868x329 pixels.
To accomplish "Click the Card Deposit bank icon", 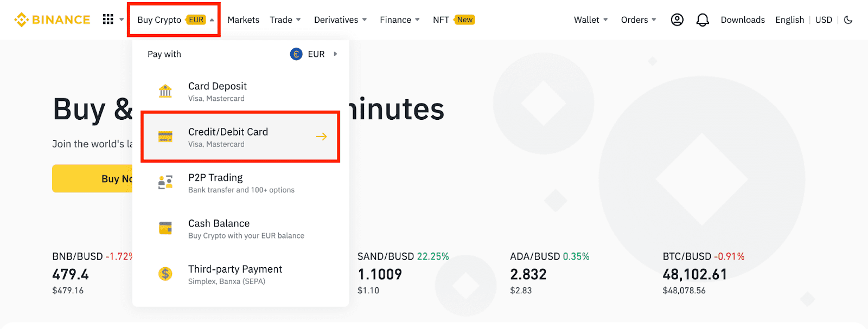I will point(165,91).
